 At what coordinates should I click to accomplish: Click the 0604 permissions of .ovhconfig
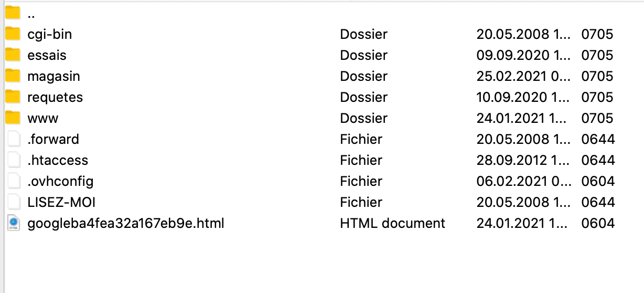(x=598, y=181)
